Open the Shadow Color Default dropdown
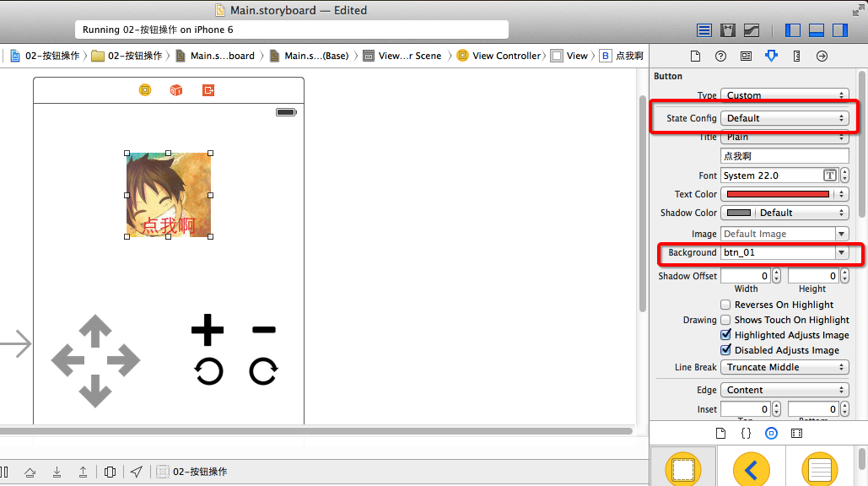The width and height of the screenshot is (868, 486). (x=801, y=213)
